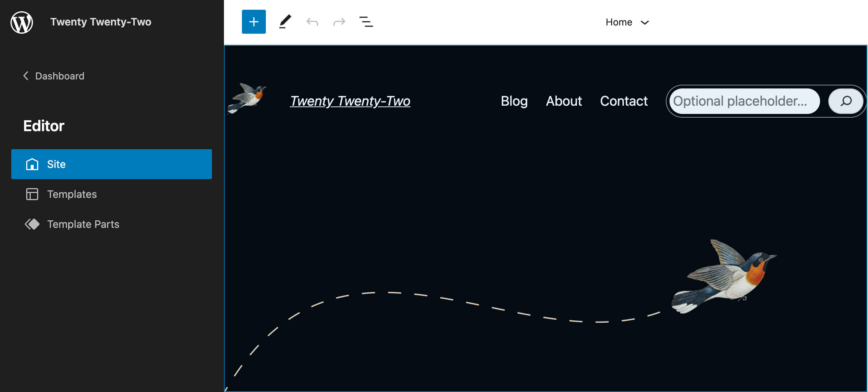Click the redo arrow icon
This screenshot has width=868, height=392.
tap(339, 21)
